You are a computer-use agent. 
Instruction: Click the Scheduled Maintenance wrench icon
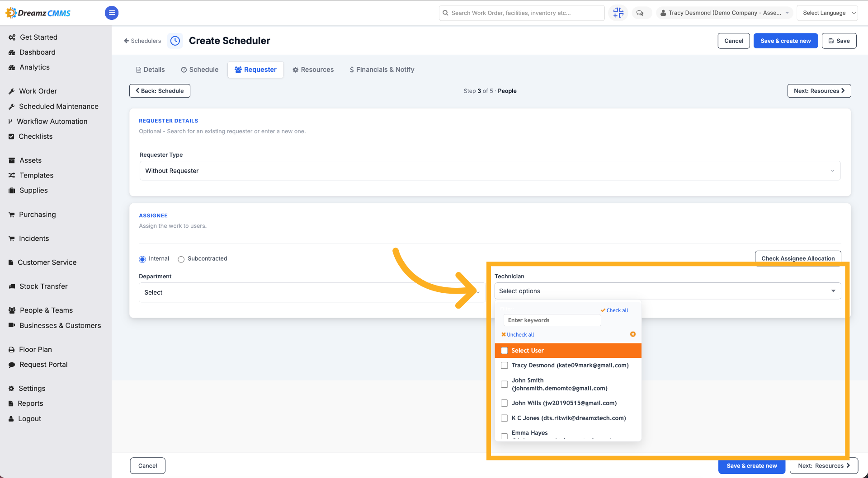(x=11, y=107)
